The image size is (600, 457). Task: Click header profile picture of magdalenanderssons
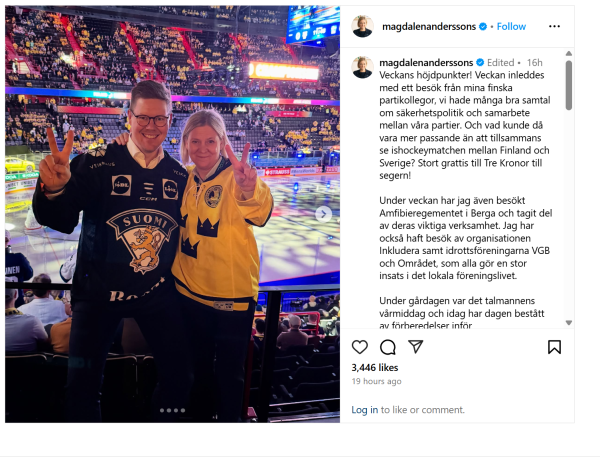362,26
